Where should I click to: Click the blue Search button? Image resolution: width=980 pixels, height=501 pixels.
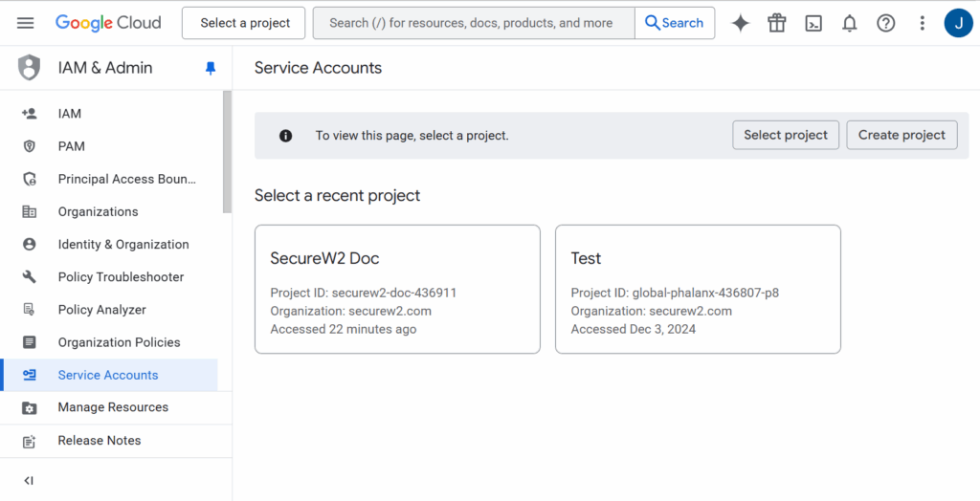tap(675, 23)
